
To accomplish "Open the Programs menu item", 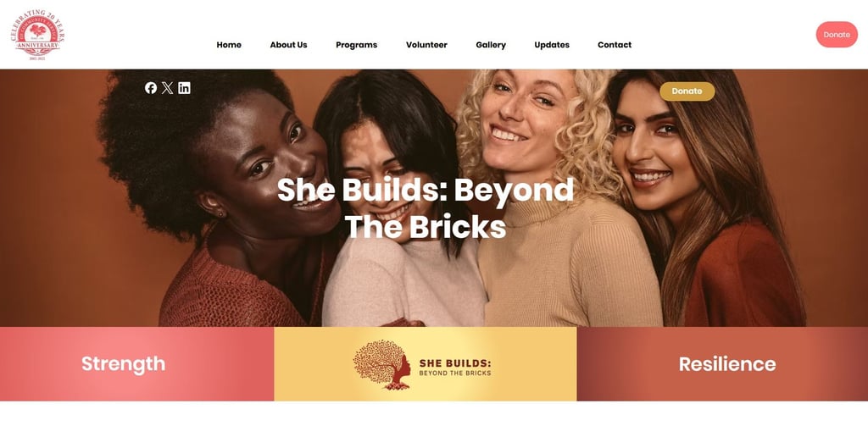I will click(x=357, y=45).
